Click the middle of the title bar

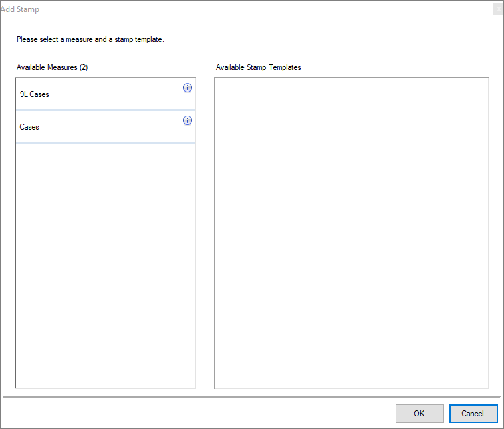(252, 9)
